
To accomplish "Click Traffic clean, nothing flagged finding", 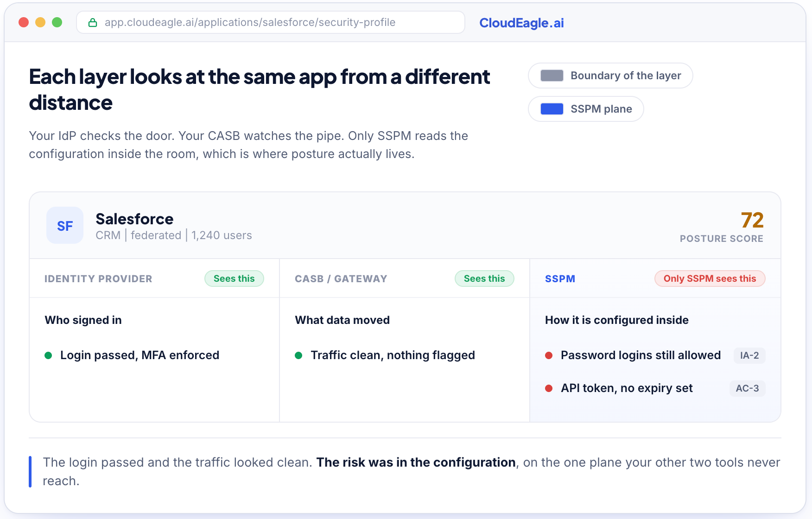I will [393, 355].
